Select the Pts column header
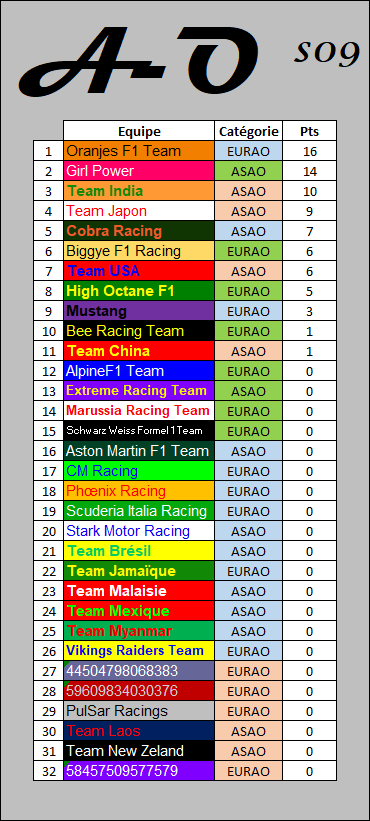370x821 pixels. 309,131
